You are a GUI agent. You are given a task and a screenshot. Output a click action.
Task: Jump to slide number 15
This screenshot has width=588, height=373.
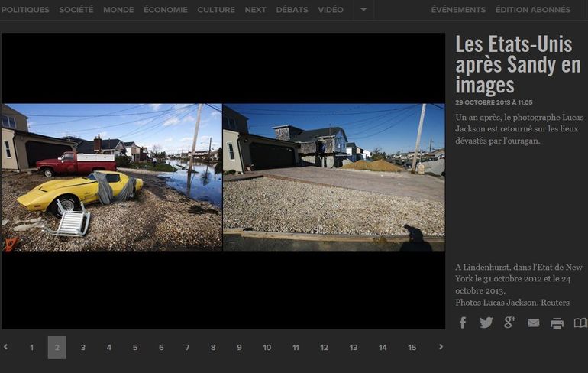click(412, 348)
